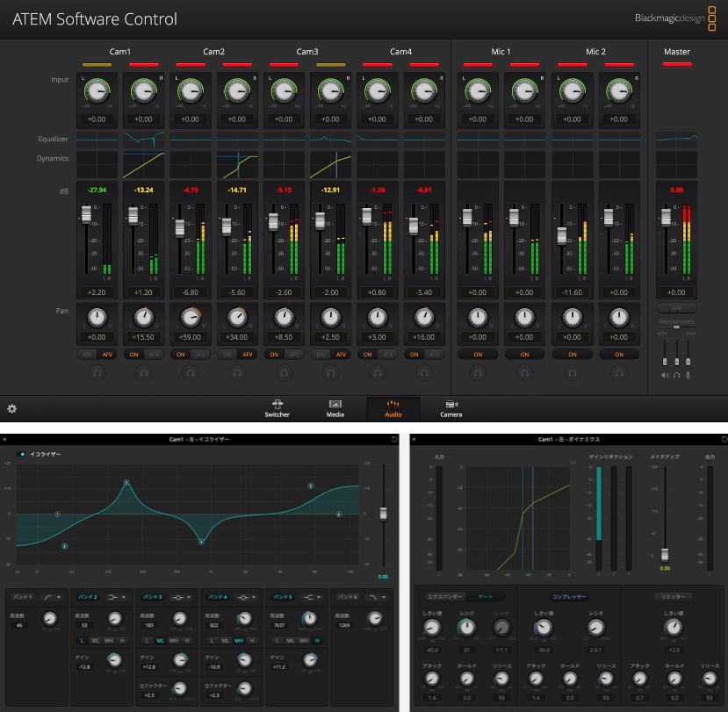Toggle ON button for Mic 1 left channel
Screen dimensions: 728x712
pos(478,354)
